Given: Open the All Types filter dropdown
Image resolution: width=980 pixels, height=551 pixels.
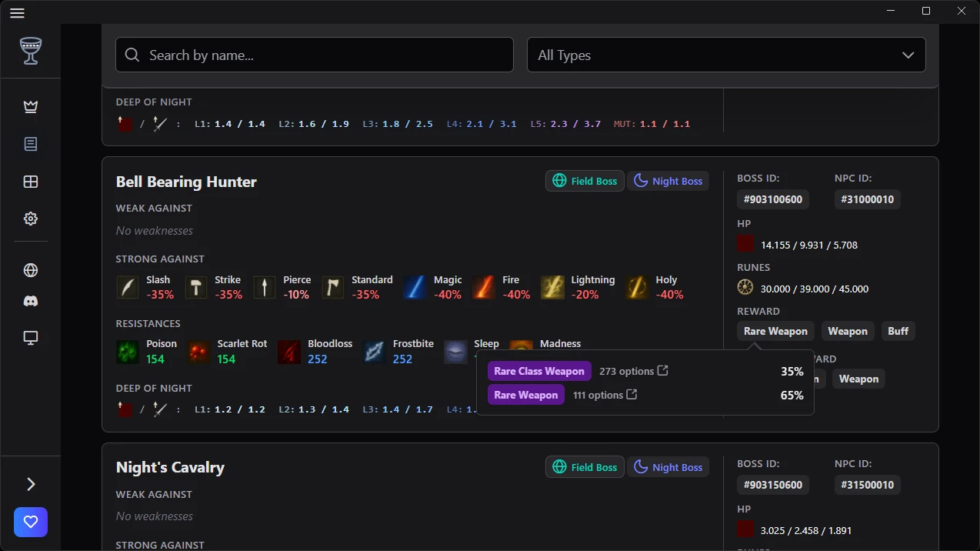Looking at the screenshot, I should (725, 55).
